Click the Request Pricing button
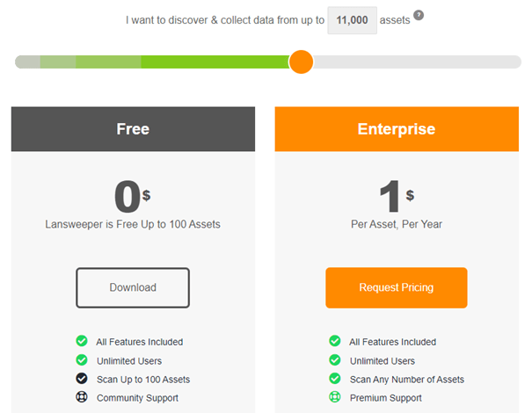This screenshot has width=532, height=413. tap(397, 287)
